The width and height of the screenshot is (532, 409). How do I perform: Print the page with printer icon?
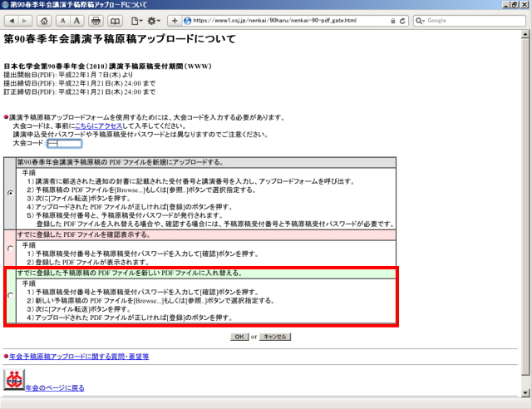pyautogui.click(x=96, y=21)
